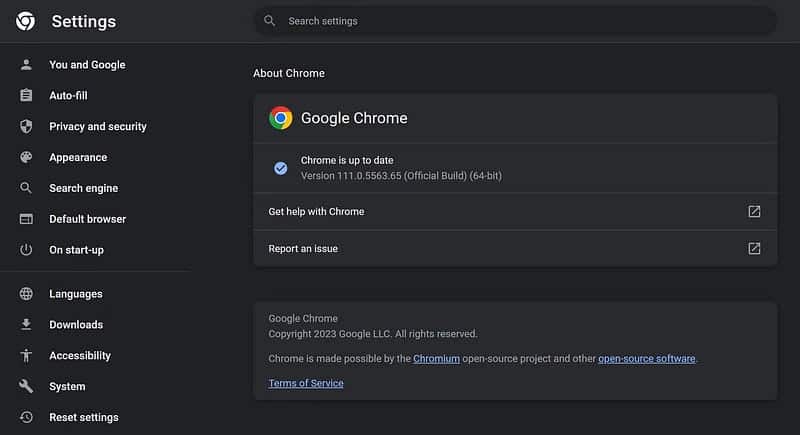Click the Downloads arrow icon
This screenshot has width=800, height=435.
27,325
